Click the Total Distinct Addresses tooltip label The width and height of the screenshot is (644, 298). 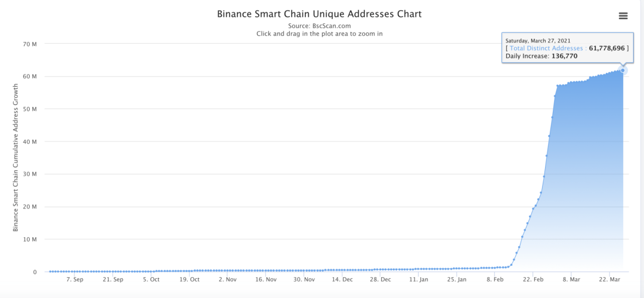coord(546,48)
